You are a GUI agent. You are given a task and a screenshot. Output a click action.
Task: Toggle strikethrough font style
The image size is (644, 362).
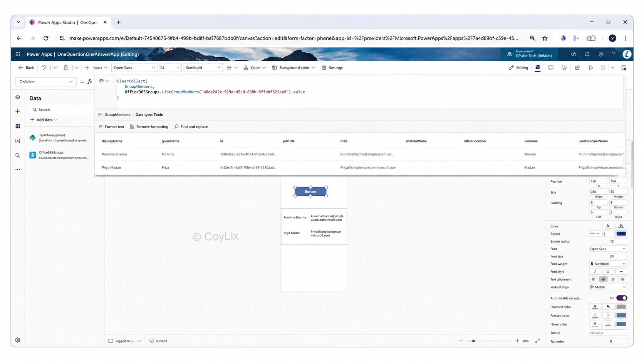point(621,272)
